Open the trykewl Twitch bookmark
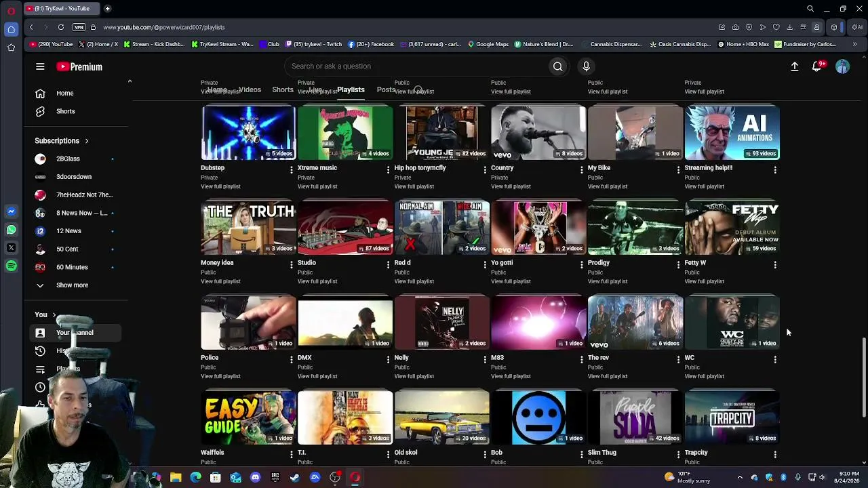The image size is (868, 488). tap(314, 45)
